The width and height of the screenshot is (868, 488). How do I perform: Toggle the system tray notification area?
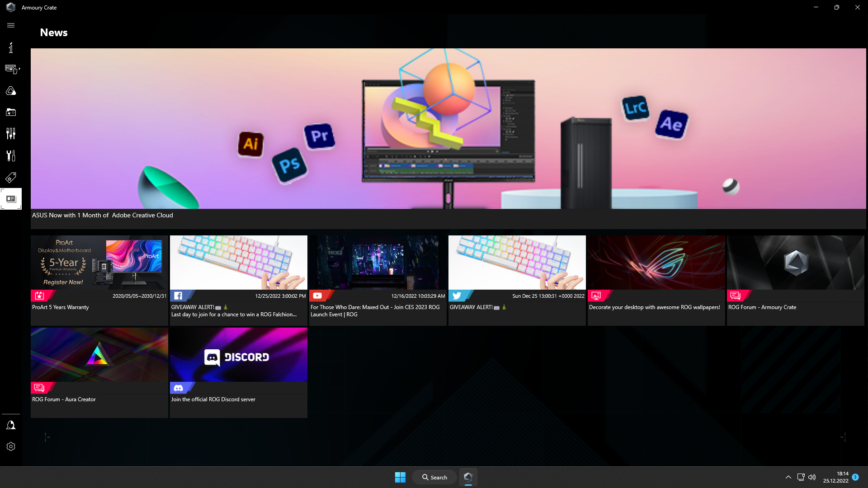click(x=788, y=477)
